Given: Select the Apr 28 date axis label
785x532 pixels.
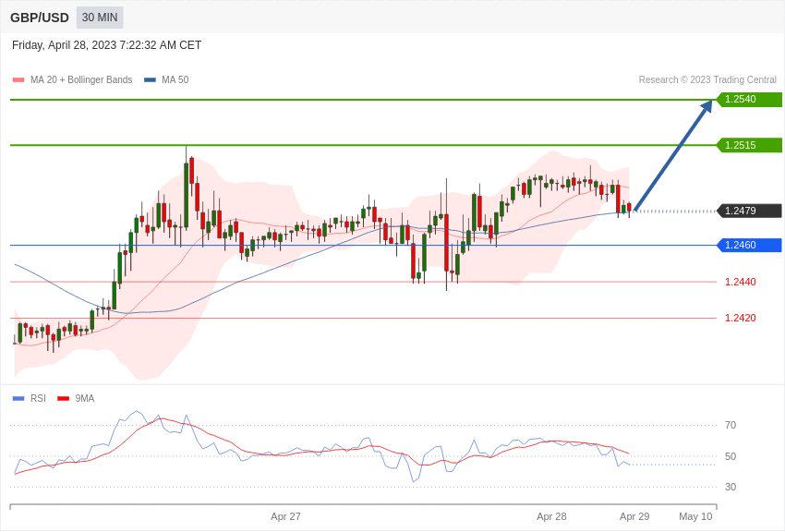Looking at the screenshot, I should 551,516.
